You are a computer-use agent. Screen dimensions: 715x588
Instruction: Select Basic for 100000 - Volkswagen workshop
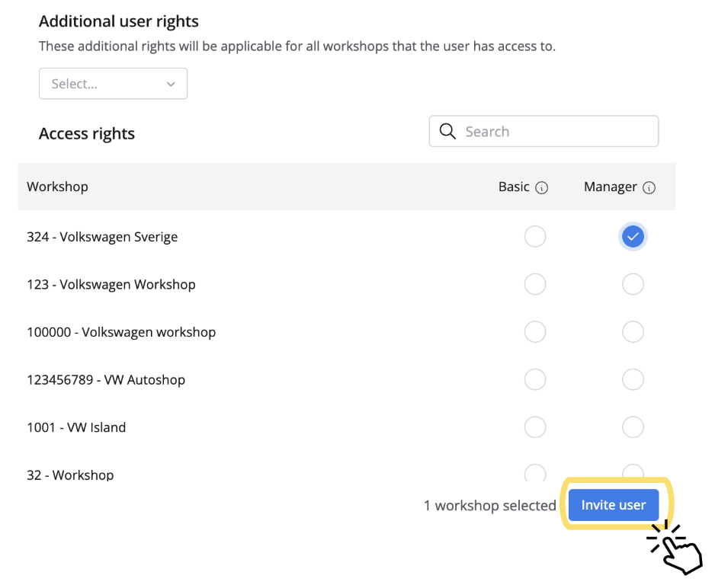pos(535,332)
